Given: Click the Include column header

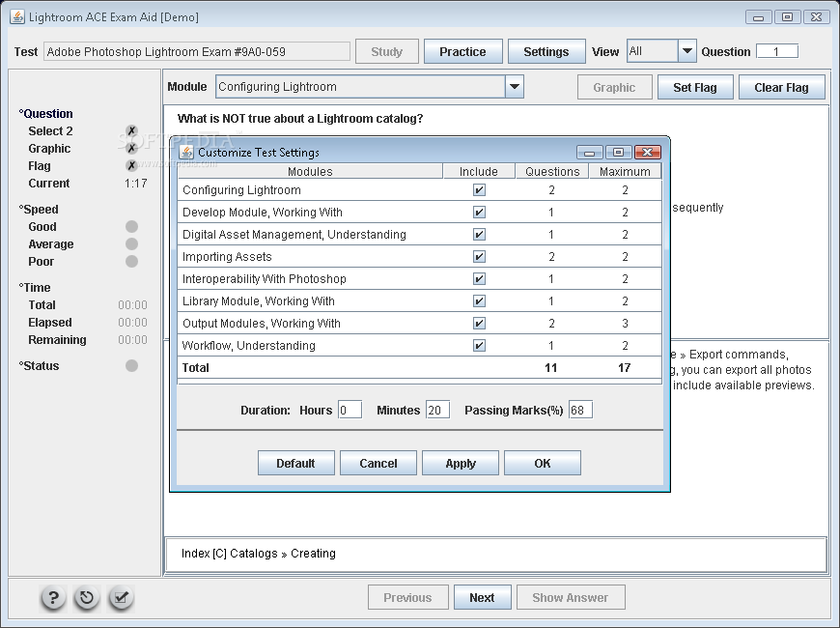Looking at the screenshot, I should pyautogui.click(x=478, y=172).
